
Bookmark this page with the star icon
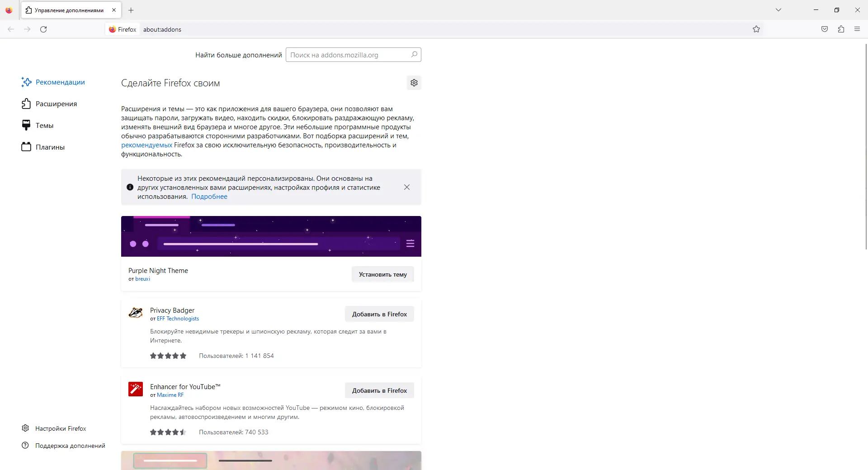click(x=756, y=29)
